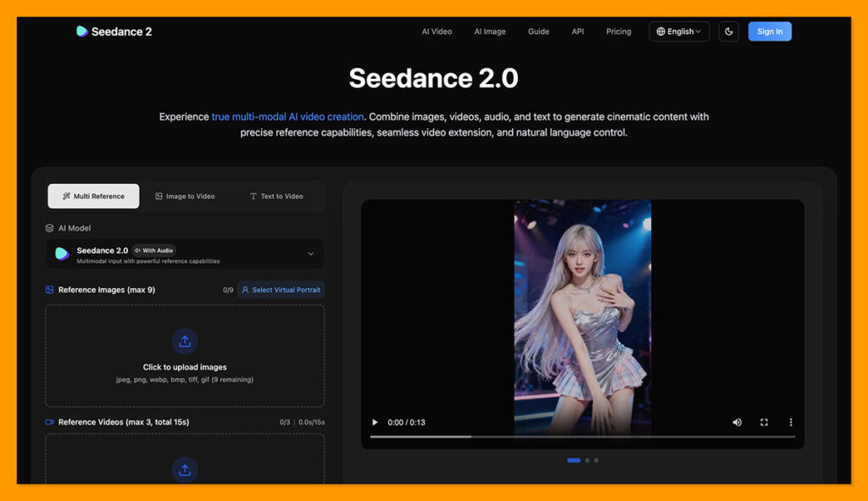Viewport: 868px width, 501px height.
Task: Open the Guide page
Action: (538, 31)
